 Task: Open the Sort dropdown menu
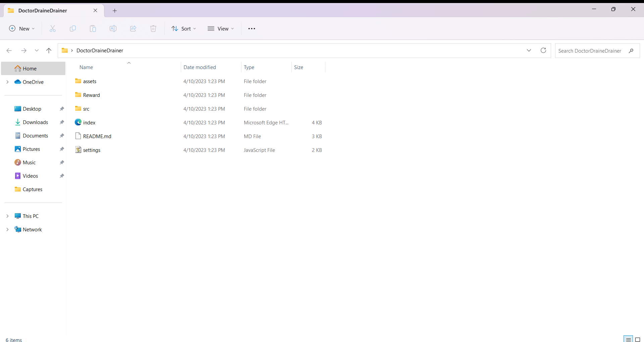click(x=183, y=29)
